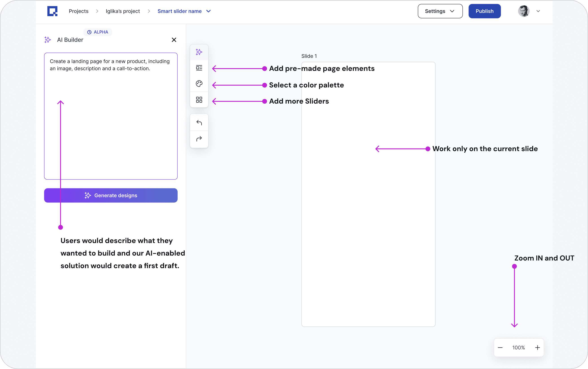Open the grid sliders tool
This screenshot has height=369, width=588.
point(199,100)
